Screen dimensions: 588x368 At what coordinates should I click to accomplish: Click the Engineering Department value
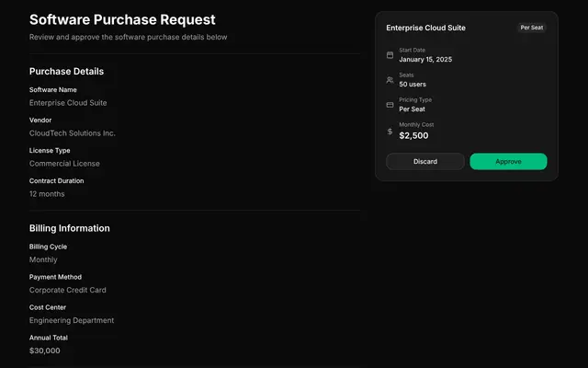(72, 321)
